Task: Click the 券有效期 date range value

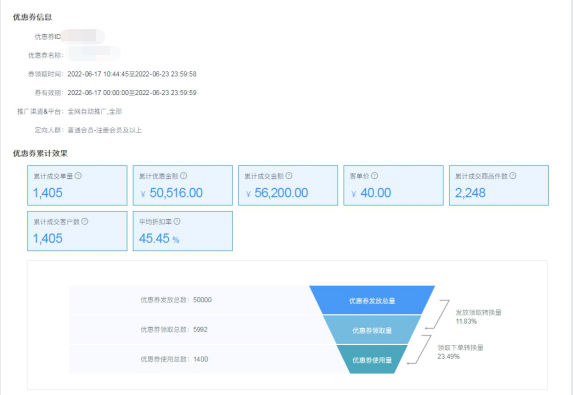Action: coord(132,93)
